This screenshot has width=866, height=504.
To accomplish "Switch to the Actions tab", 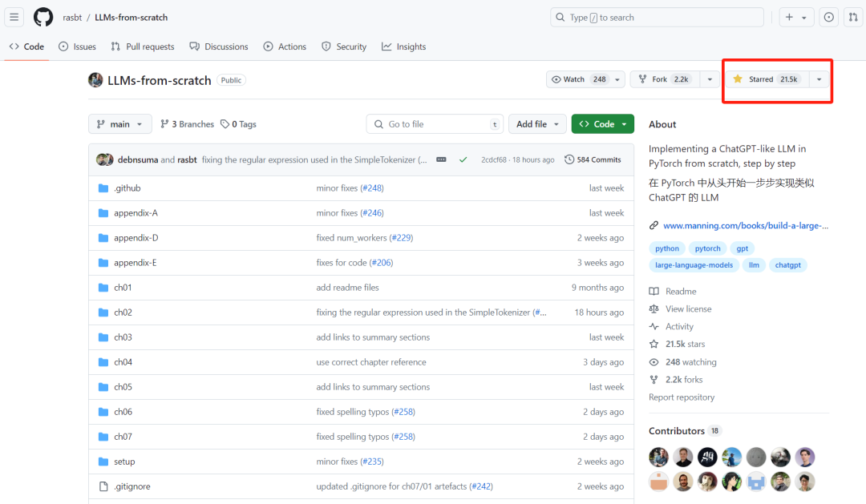I will 285,47.
